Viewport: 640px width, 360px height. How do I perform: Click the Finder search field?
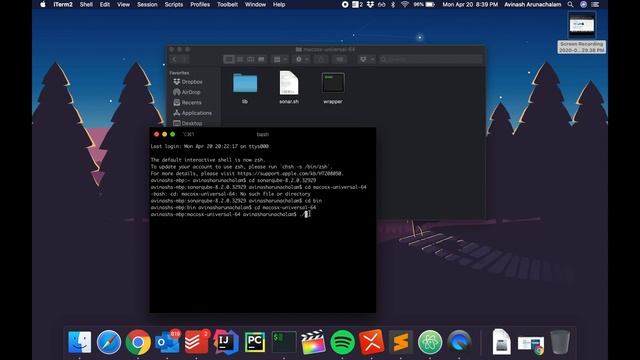[431, 59]
